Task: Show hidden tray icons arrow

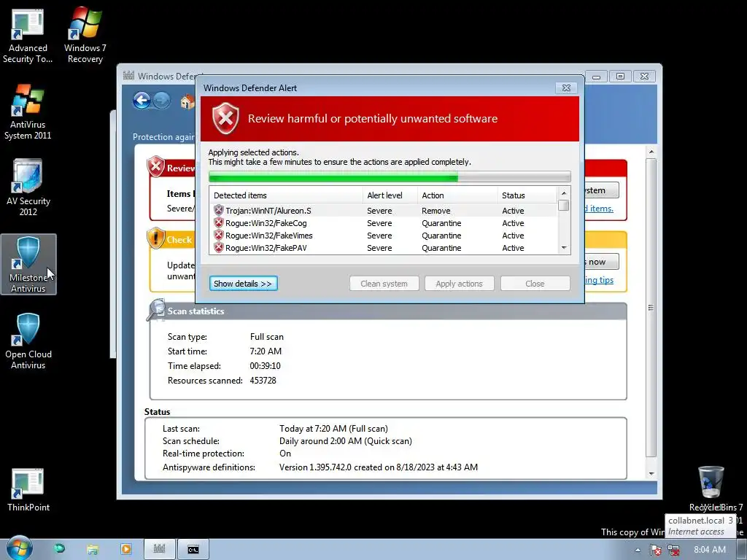Action: [638, 550]
